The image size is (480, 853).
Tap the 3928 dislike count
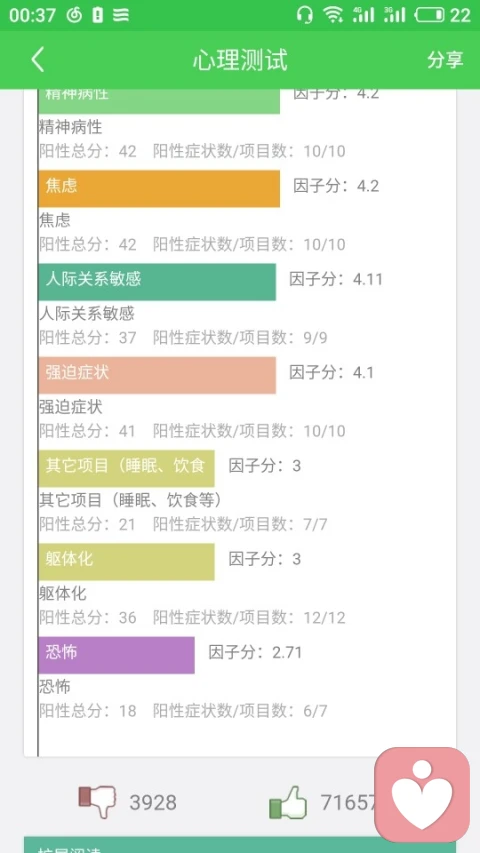point(153,802)
